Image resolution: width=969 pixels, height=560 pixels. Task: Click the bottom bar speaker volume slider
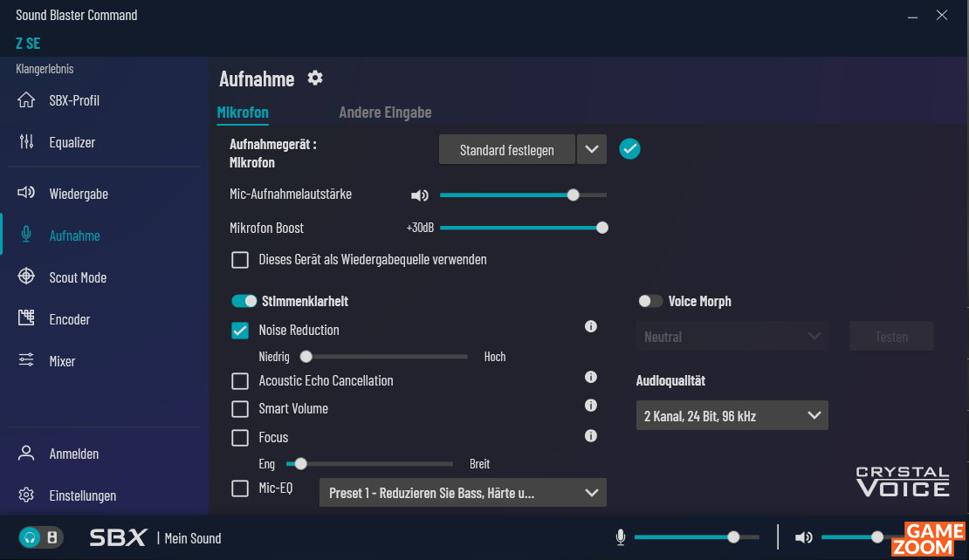862,537
